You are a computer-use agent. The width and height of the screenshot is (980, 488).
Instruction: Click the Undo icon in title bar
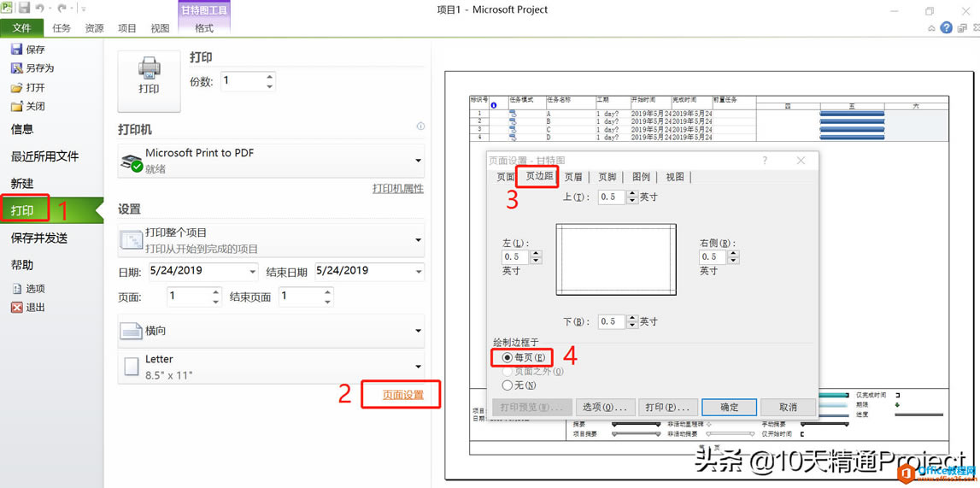click(x=40, y=9)
